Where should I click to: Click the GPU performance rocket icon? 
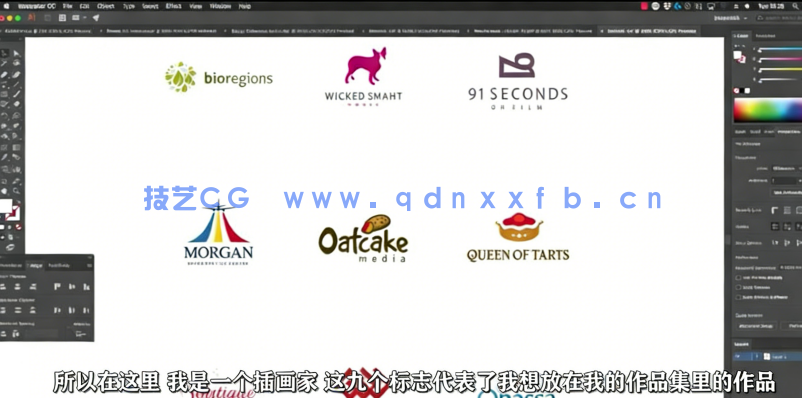(96, 17)
